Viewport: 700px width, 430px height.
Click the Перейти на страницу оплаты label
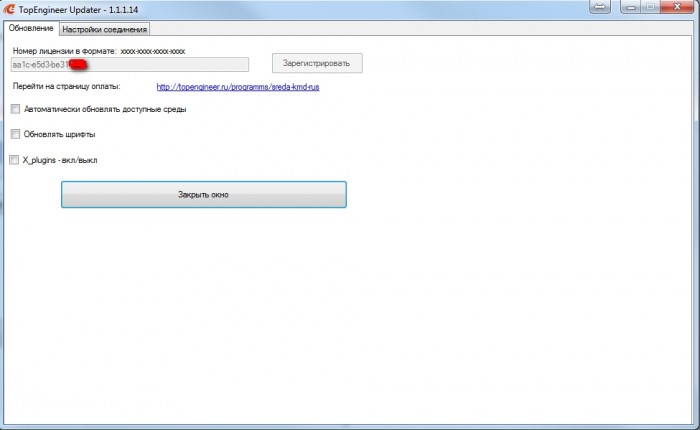click(67, 87)
